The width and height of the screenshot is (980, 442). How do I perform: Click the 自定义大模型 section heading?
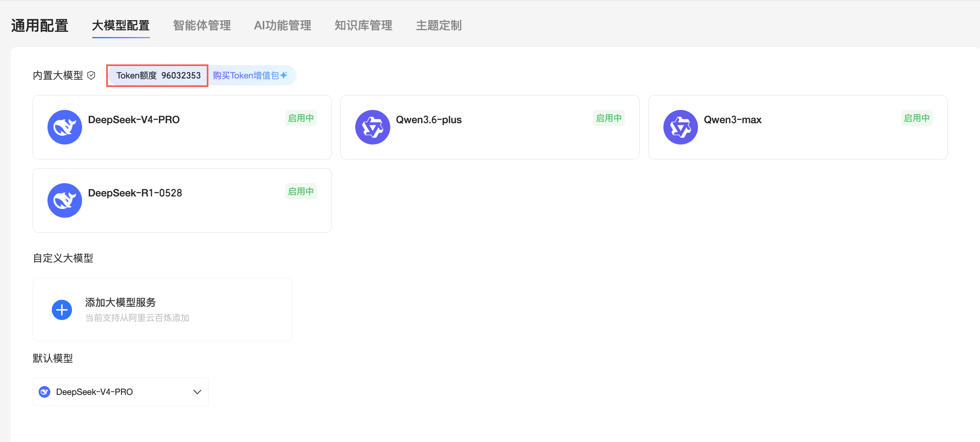(63, 258)
